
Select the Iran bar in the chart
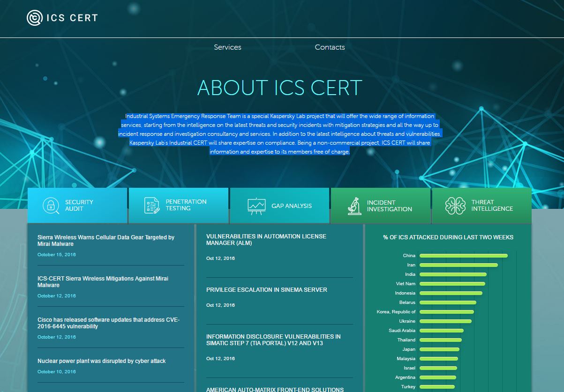coord(458,265)
